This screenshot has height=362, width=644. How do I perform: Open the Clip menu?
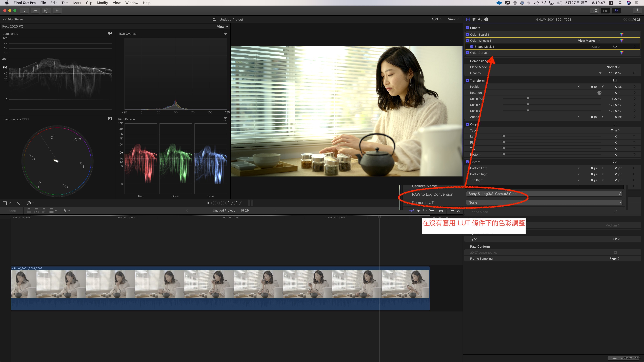[x=89, y=3]
